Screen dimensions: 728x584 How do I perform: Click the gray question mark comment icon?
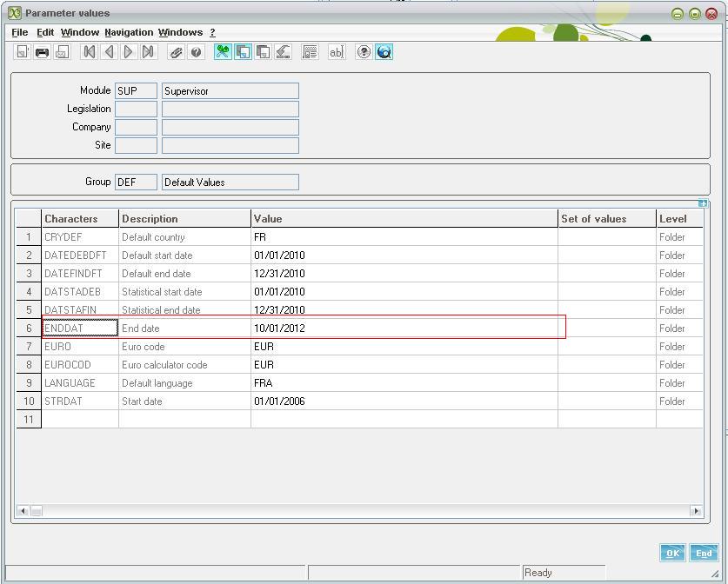(196, 52)
